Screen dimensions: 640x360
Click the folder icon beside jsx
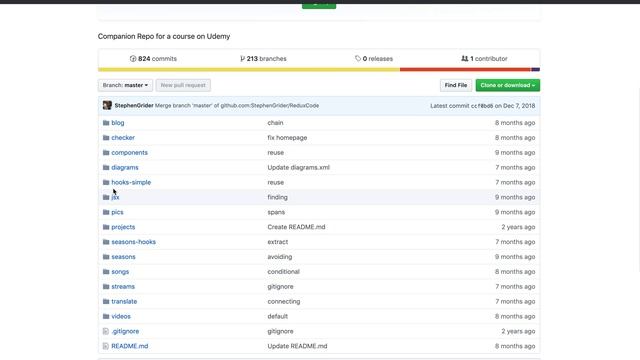(106, 197)
